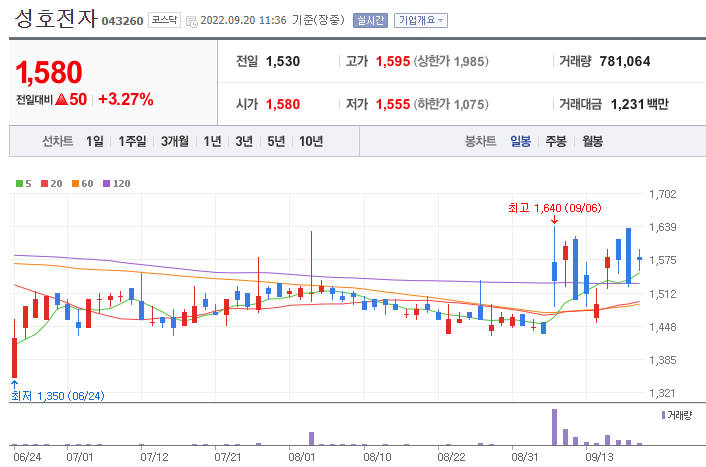Click the volume bar above 08/01
The height and width of the screenshot is (467, 706).
tap(311, 438)
